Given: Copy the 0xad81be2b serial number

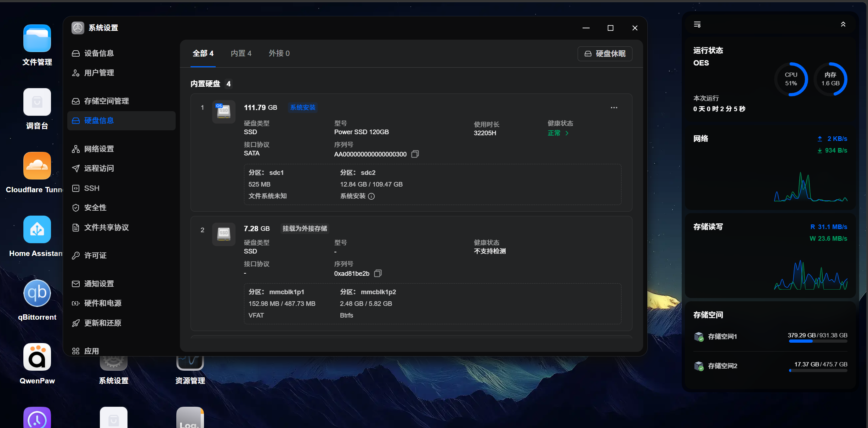Looking at the screenshot, I should [378, 273].
